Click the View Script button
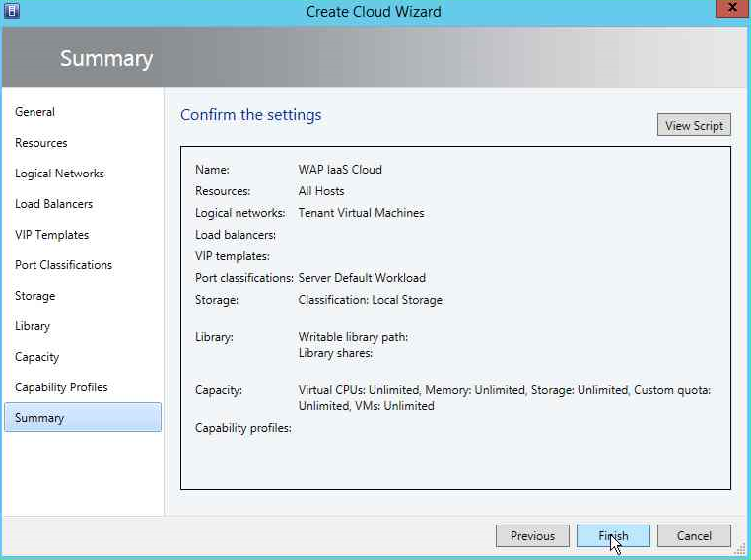 [x=694, y=125]
